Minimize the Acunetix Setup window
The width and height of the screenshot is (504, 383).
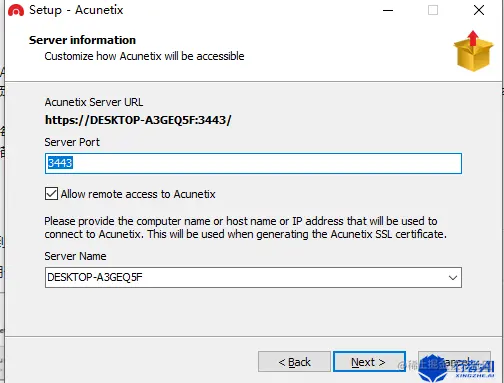tap(388, 10)
